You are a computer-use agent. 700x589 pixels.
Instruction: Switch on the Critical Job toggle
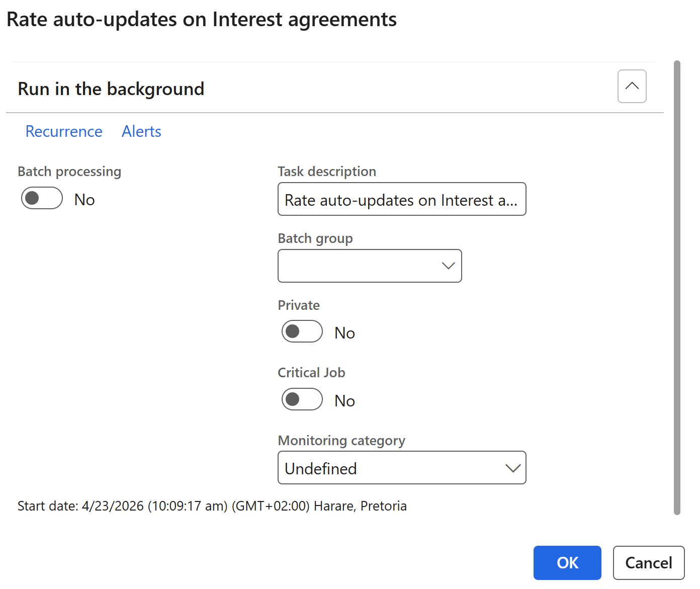302,399
